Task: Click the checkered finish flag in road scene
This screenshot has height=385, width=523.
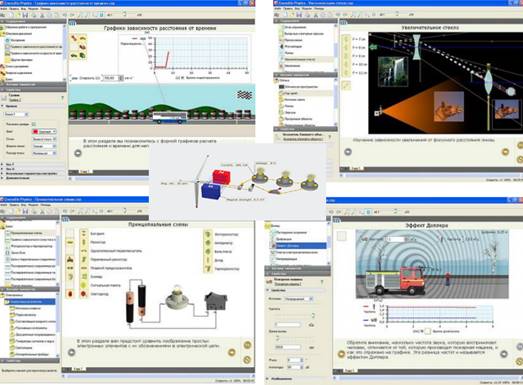Action: (244, 95)
